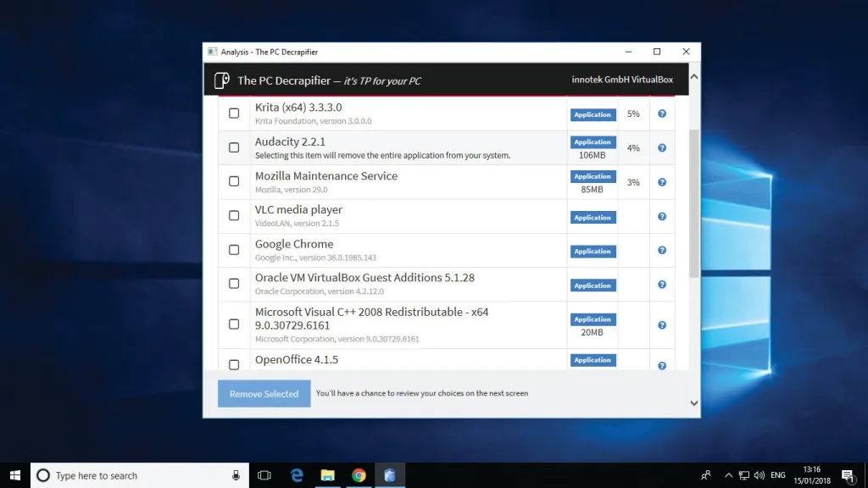Open the network icon in system tray
Viewport: 868px width, 488px height.
[744, 475]
